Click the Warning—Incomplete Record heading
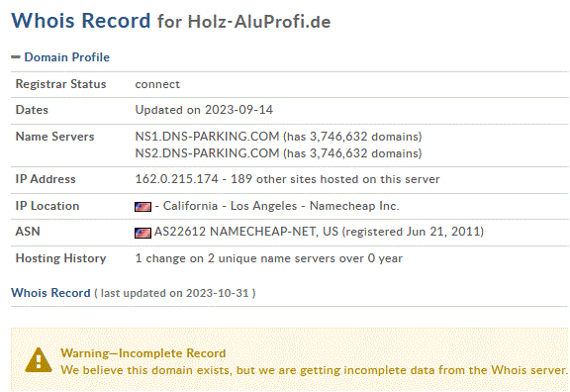 (x=143, y=353)
